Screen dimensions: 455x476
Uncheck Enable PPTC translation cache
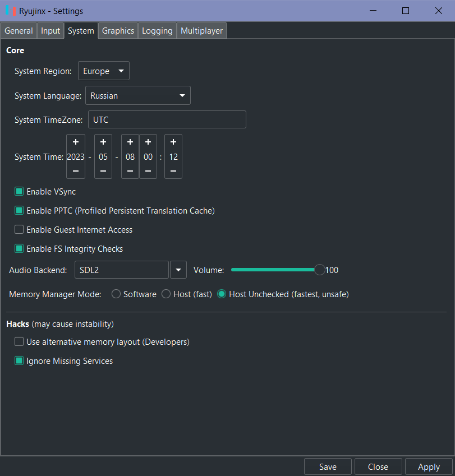[x=19, y=210]
